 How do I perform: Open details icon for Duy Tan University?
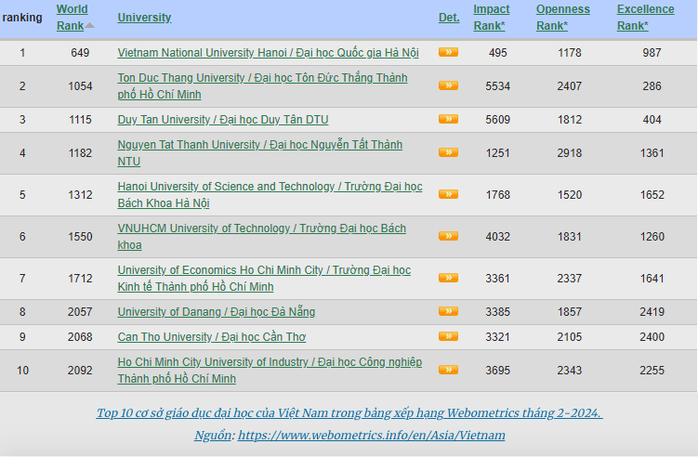coord(448,119)
